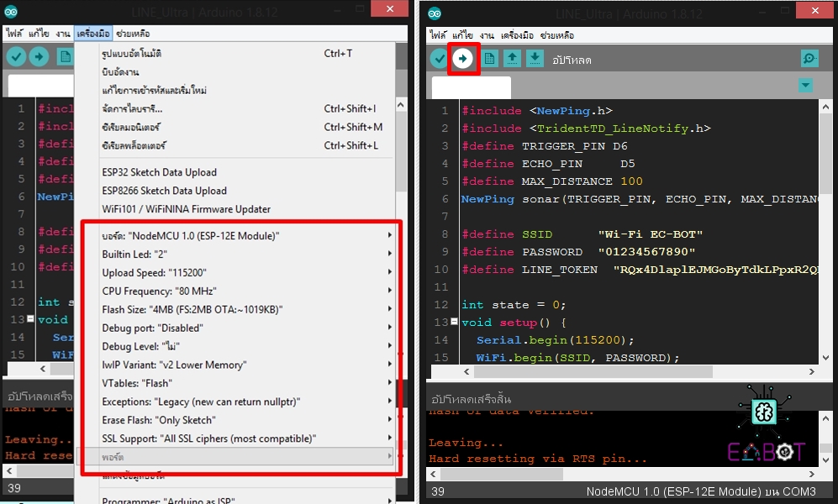The image size is (838, 504).
Task: Click the left editor's scroll-left arrow
Action: pyautogui.click(x=43, y=369)
